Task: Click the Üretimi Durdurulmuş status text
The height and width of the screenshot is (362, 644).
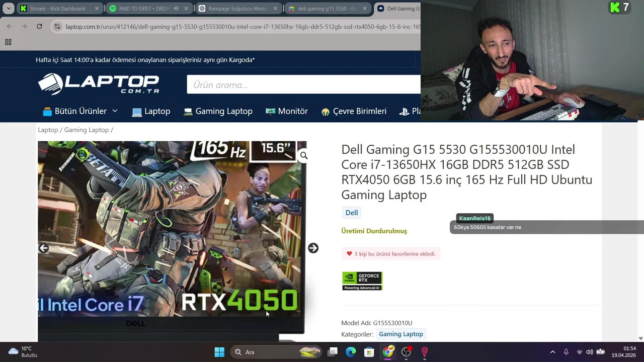Action: pyautogui.click(x=374, y=231)
